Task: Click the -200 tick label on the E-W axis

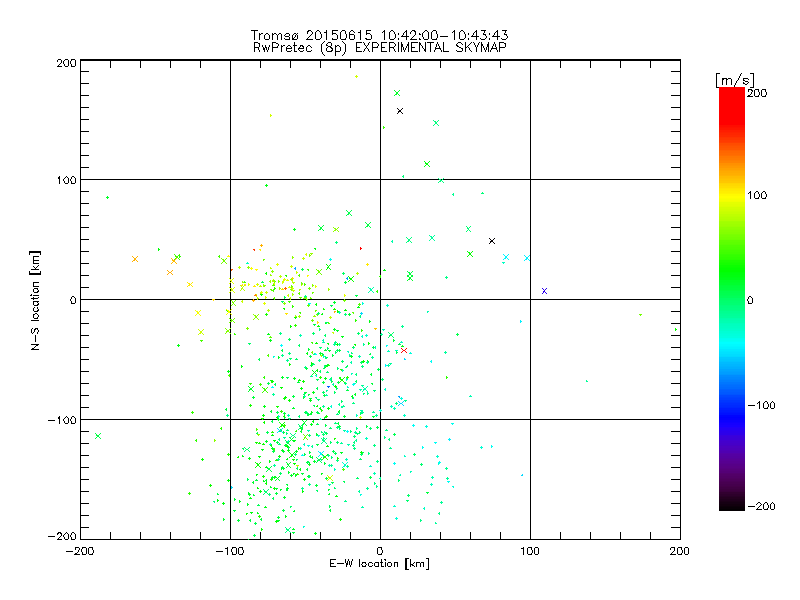Action: (x=80, y=551)
